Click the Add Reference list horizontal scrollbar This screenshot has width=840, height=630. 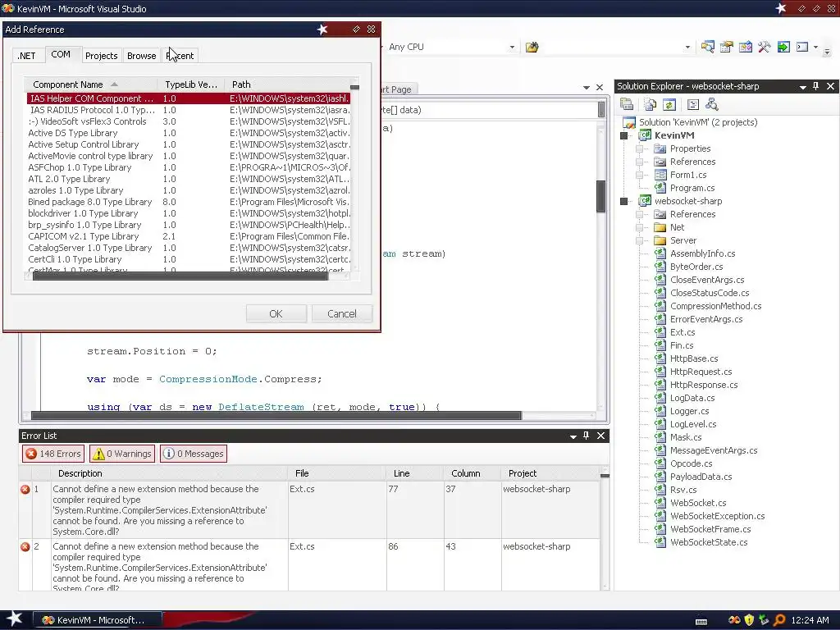tap(180, 276)
